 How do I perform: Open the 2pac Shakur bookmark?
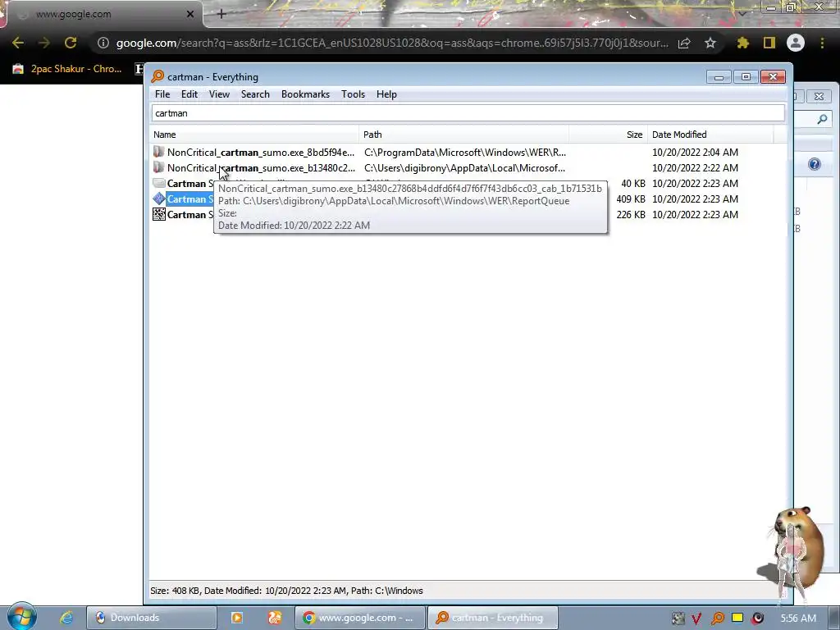(68, 69)
